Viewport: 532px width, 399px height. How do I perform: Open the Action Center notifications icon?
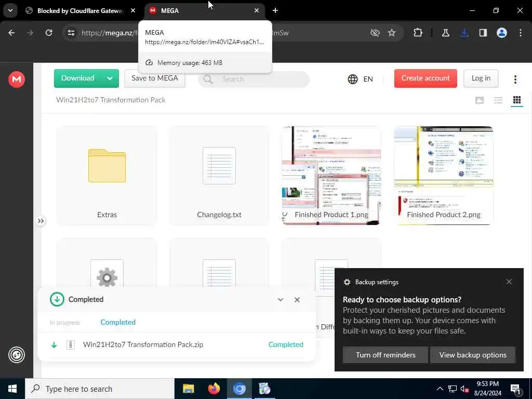point(516,389)
